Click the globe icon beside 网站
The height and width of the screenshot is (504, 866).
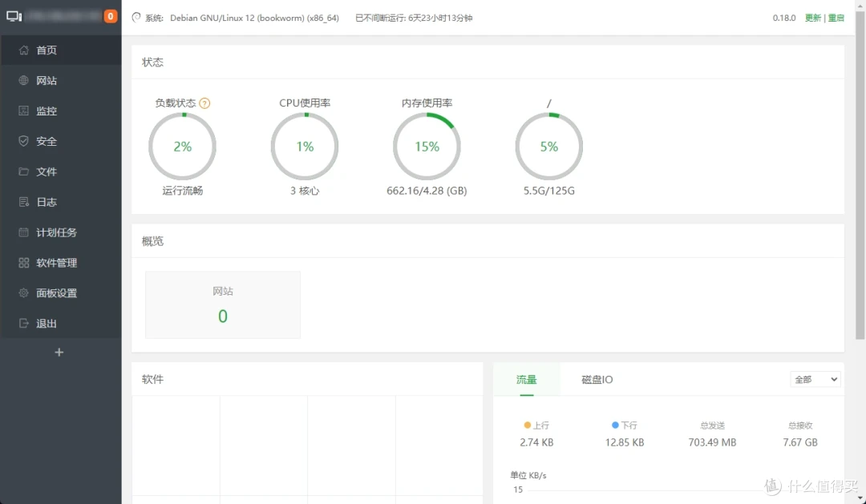tap(23, 81)
